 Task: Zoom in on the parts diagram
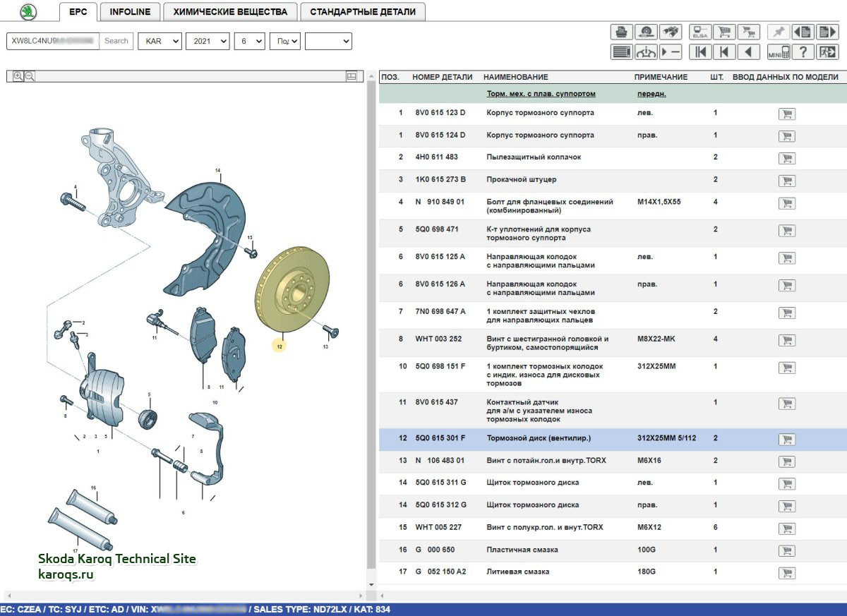click(18, 76)
